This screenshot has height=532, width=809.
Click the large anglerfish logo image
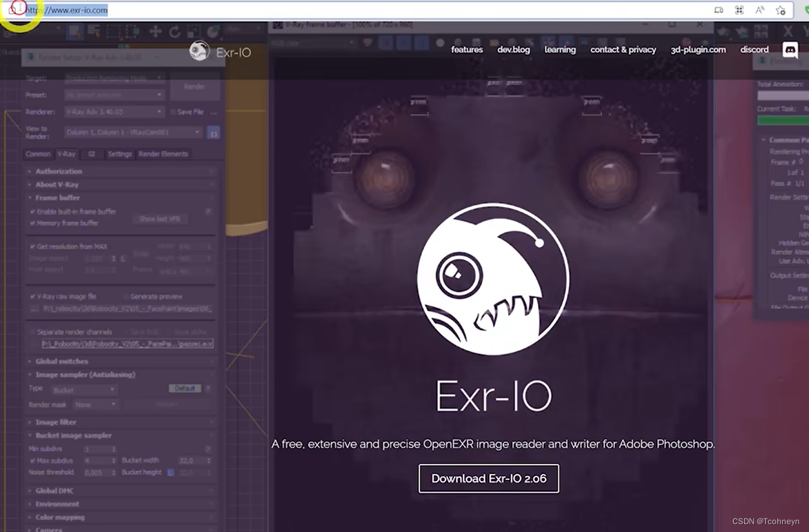pos(493,279)
